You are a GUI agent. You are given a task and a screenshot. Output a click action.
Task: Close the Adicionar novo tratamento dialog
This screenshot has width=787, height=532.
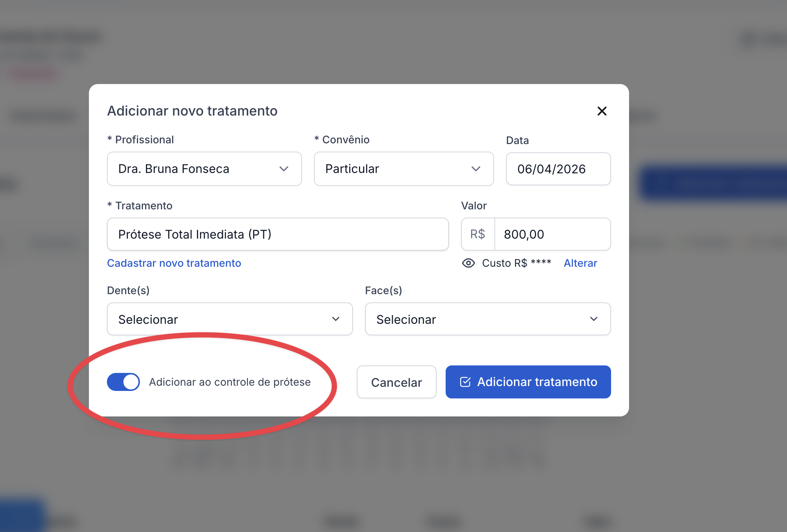click(602, 111)
